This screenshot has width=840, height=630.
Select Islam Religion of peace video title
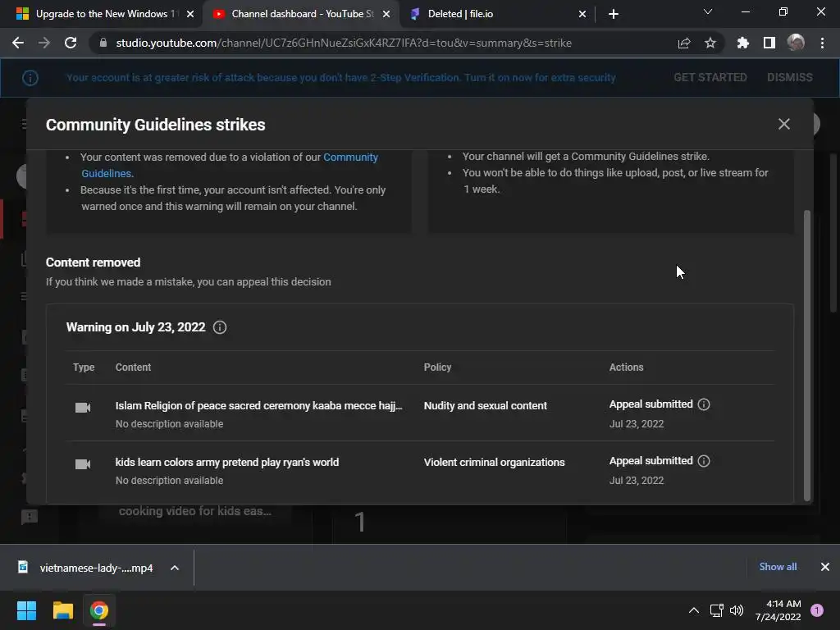[x=258, y=406]
